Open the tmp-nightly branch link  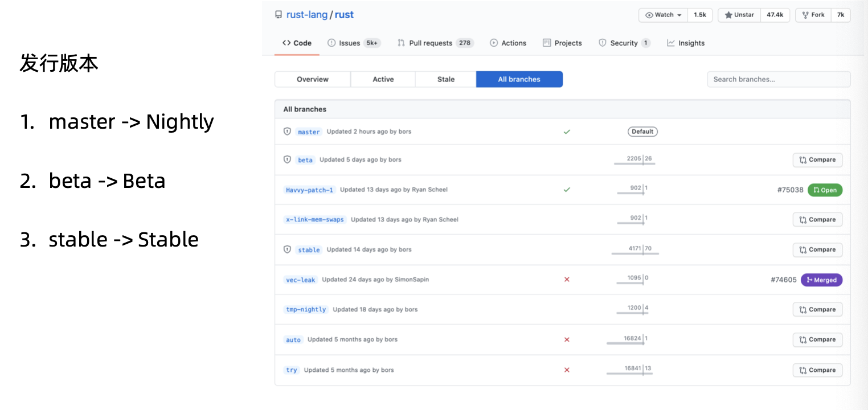[x=306, y=310]
